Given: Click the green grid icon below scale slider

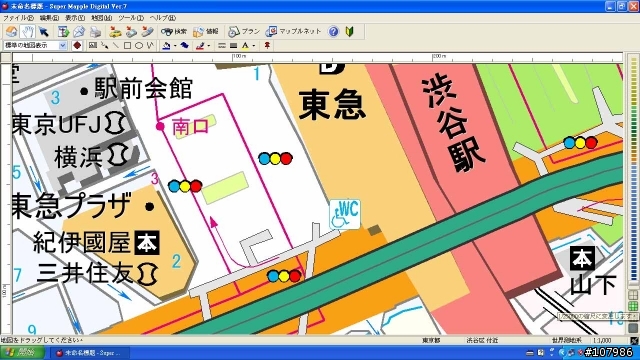Looking at the screenshot, I should click(633, 306).
